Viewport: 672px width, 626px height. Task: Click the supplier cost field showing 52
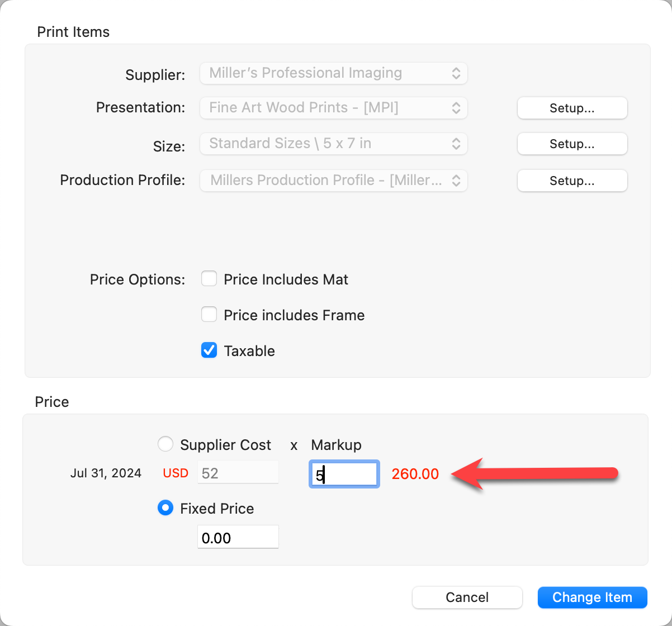point(238,473)
